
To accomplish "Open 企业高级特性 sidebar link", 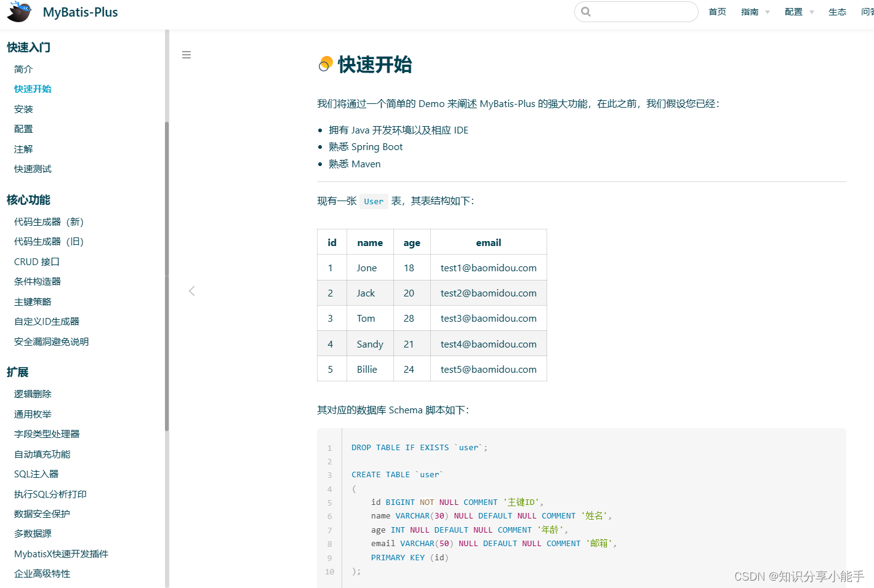I will pyautogui.click(x=42, y=573).
